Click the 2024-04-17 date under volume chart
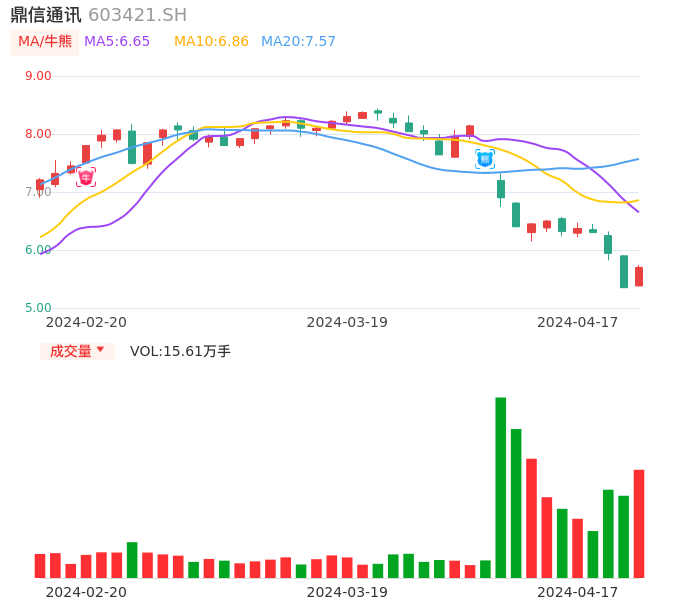The height and width of the screenshot is (606, 686). click(578, 592)
